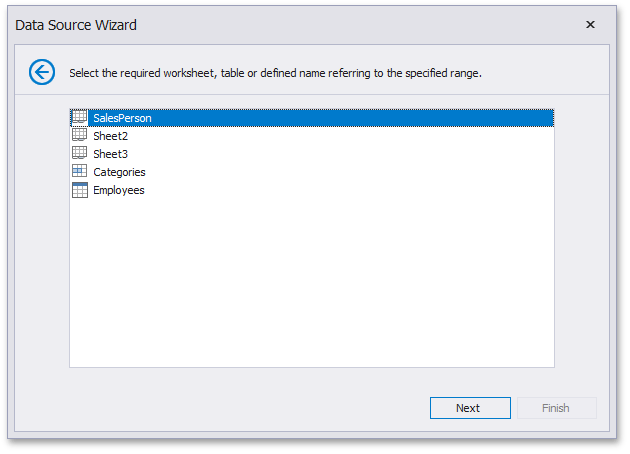The image size is (630, 454).
Task: Click blank space right of Sheet3 row
Action: 350,154
